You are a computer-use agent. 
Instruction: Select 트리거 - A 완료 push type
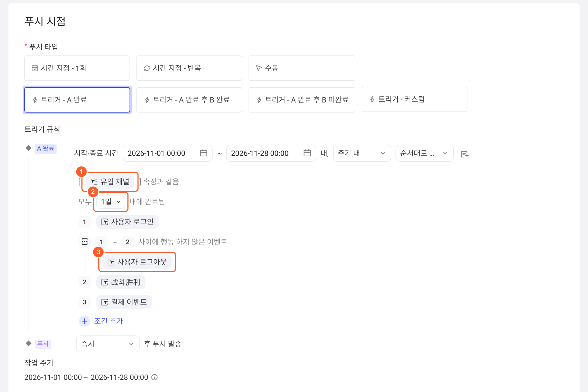coord(77,100)
